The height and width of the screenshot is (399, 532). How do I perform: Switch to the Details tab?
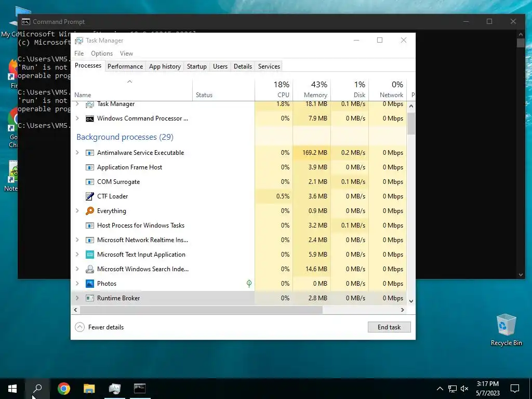243,66
